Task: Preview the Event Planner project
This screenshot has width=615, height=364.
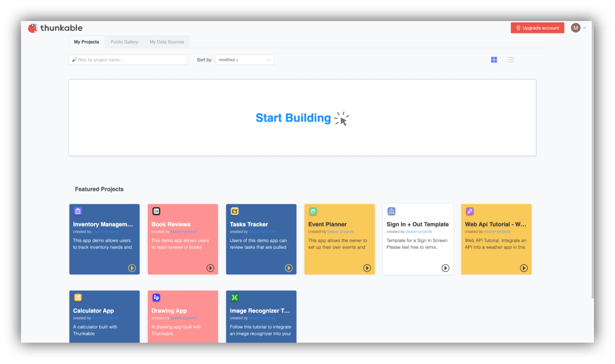Action: pyautogui.click(x=367, y=268)
